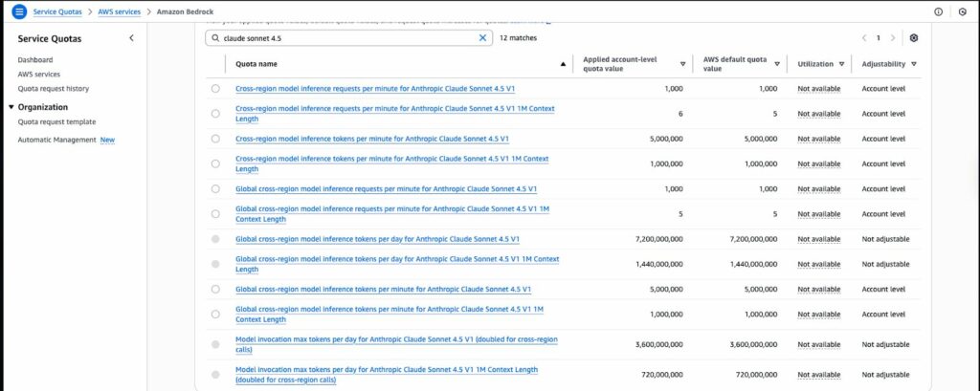
Task: Open Dashboard in side navigation
Action: pos(35,60)
